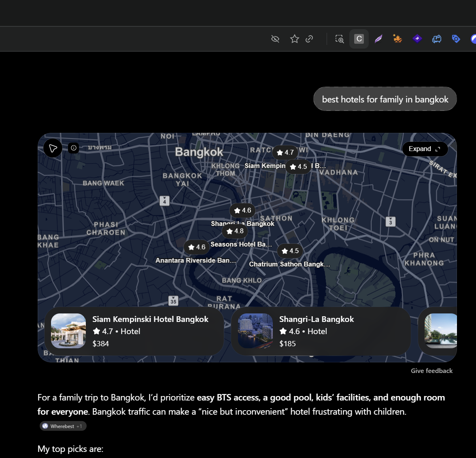Screen dimensions: 476x458
Task: Click the crossed-out eye icon in toolbar
Action: [x=275, y=39]
